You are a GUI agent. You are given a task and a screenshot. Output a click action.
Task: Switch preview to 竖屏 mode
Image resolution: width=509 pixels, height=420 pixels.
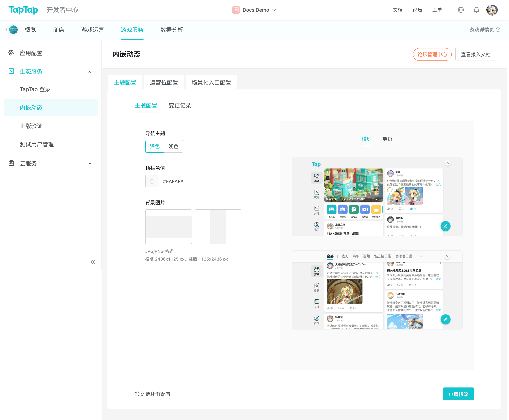click(x=388, y=139)
